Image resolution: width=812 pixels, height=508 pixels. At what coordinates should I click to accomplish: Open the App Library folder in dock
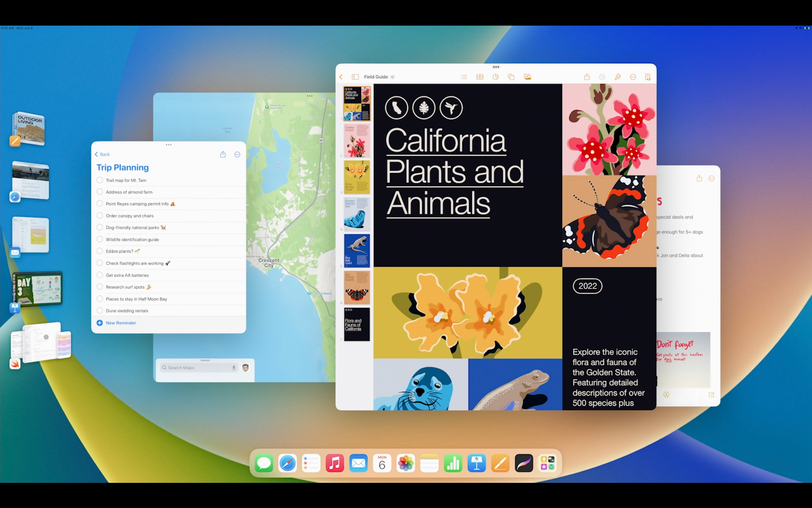pos(548,463)
